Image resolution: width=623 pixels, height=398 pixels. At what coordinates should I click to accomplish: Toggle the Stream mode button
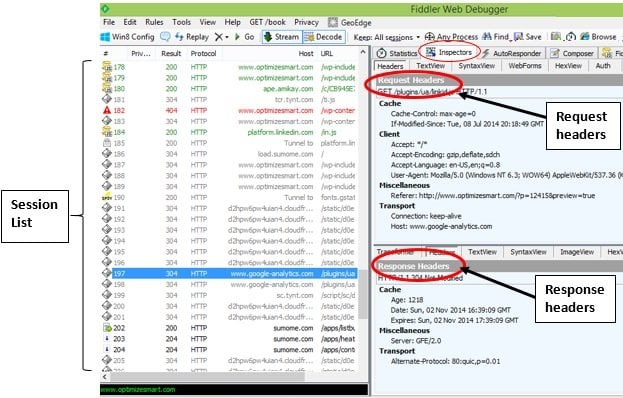click(x=281, y=37)
